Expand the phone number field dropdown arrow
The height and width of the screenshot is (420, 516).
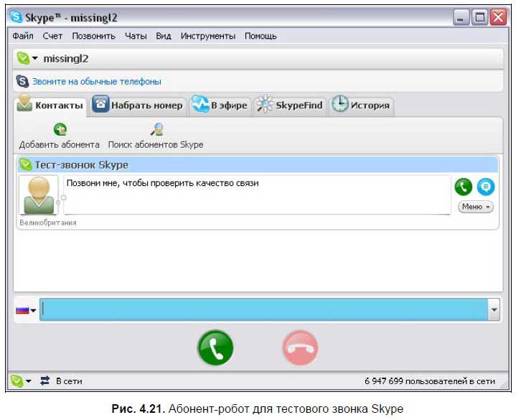pyautogui.click(x=494, y=310)
